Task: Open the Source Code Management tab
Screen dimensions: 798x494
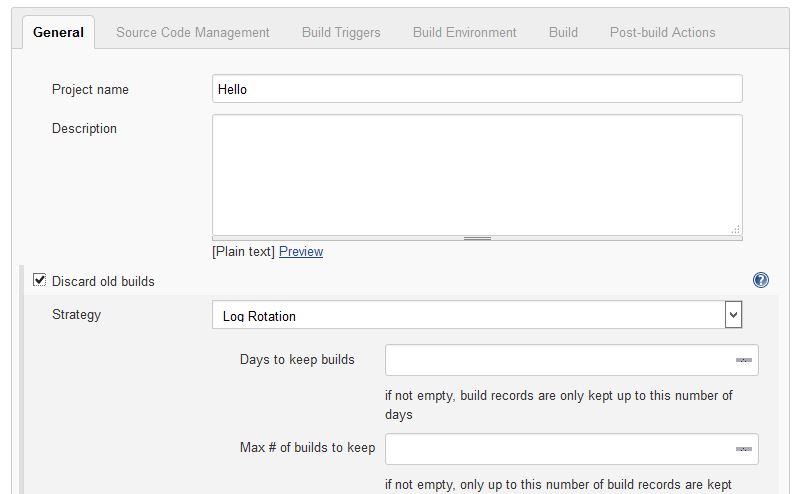Action: click(x=193, y=32)
